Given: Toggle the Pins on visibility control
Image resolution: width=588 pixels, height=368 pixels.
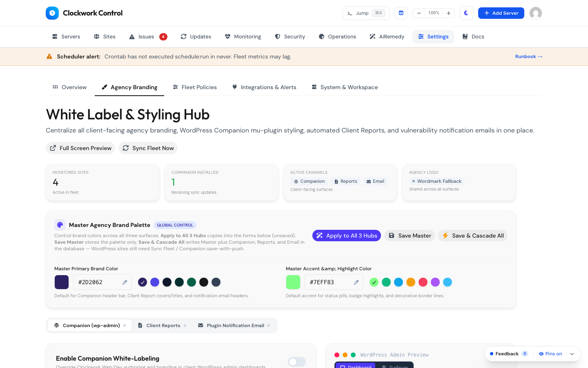Looking at the screenshot, I should click(x=550, y=354).
